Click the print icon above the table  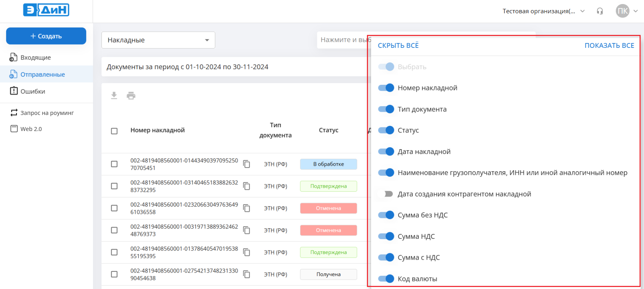131,96
